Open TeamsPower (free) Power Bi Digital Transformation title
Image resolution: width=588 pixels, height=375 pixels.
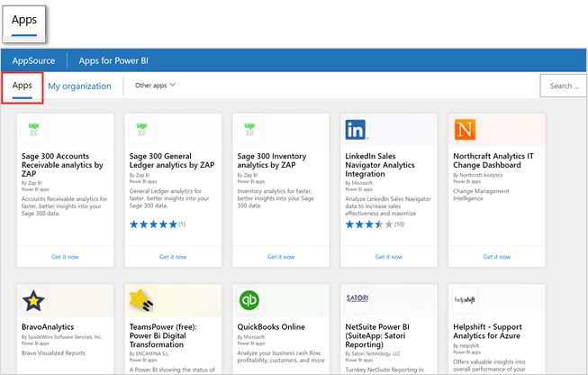pos(163,335)
